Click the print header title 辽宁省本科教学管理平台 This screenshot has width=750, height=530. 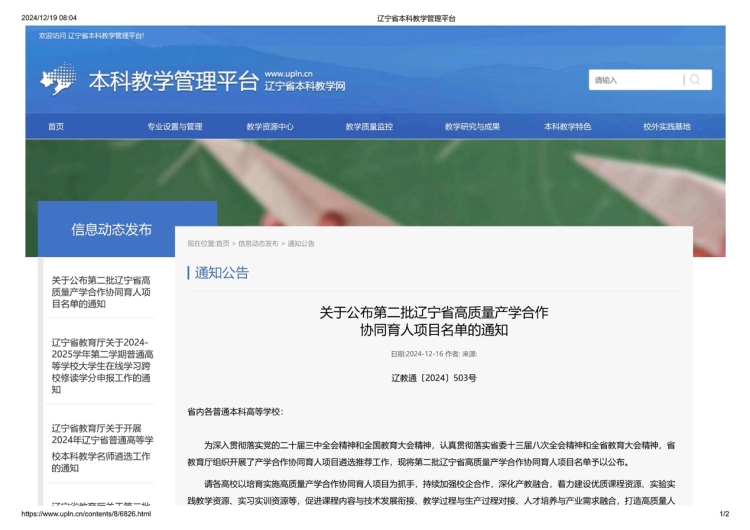(416, 18)
